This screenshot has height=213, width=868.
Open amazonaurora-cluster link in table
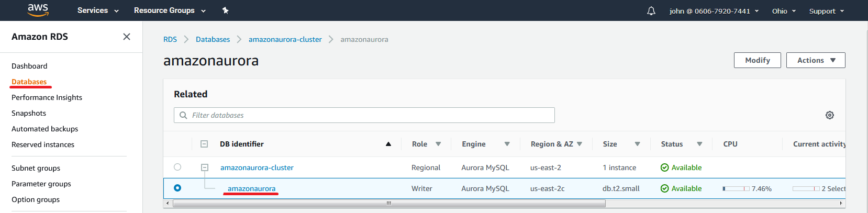(x=257, y=167)
